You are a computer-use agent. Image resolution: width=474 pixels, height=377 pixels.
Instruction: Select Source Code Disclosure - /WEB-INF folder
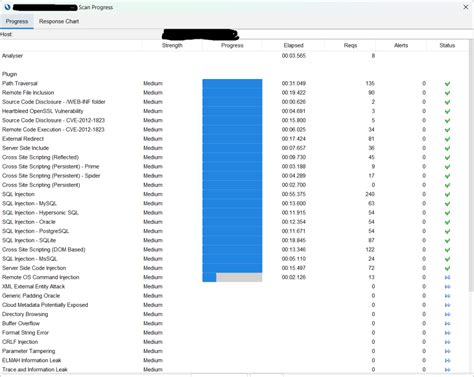[54, 102]
